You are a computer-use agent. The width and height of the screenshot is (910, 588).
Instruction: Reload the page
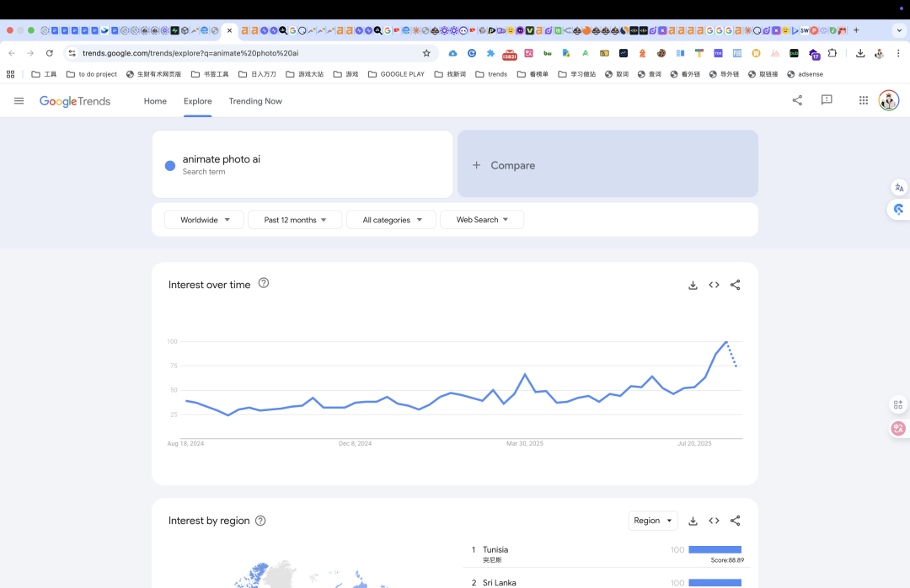(x=50, y=53)
